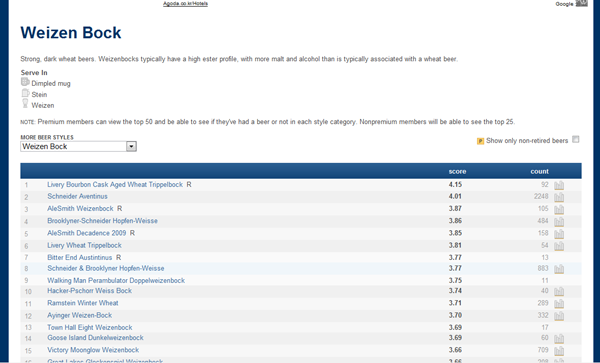The image size is (600, 363).
Task: Open Livery Bourbon Cask Aged Wheat Trippelbock
Action: [x=115, y=184]
